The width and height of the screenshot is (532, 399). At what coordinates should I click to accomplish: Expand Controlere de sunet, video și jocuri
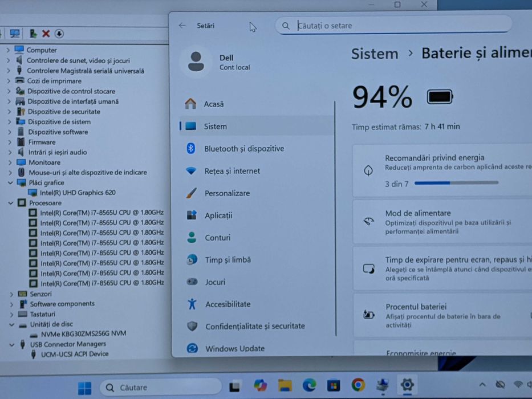click(8, 60)
